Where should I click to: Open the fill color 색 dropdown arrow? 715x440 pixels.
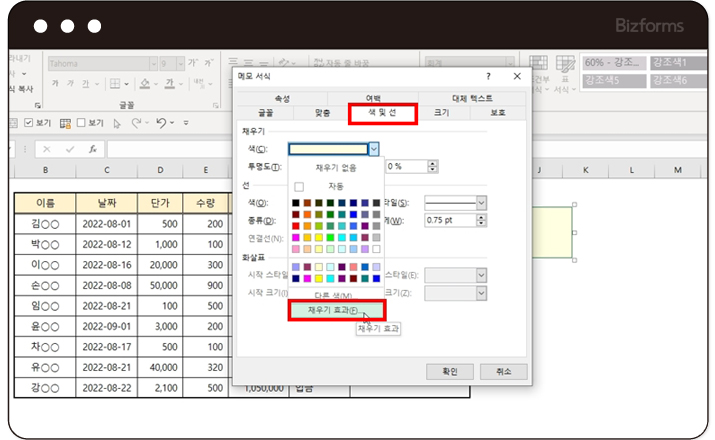(x=374, y=149)
